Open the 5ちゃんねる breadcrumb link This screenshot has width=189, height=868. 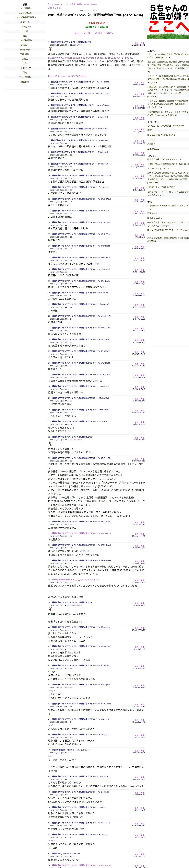click(53, 4)
